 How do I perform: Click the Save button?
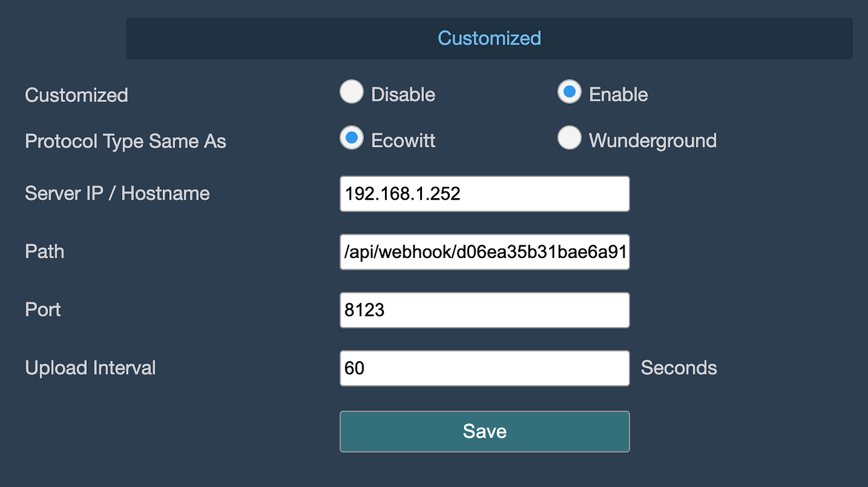(x=484, y=432)
